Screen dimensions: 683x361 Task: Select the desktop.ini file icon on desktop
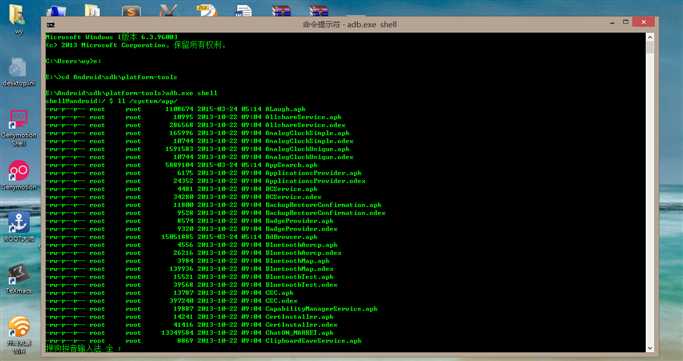(x=18, y=72)
